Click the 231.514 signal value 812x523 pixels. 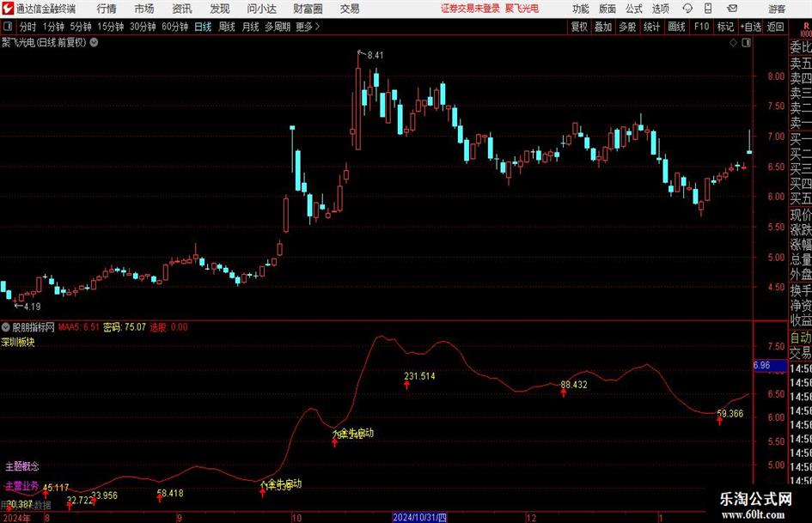tap(419, 376)
